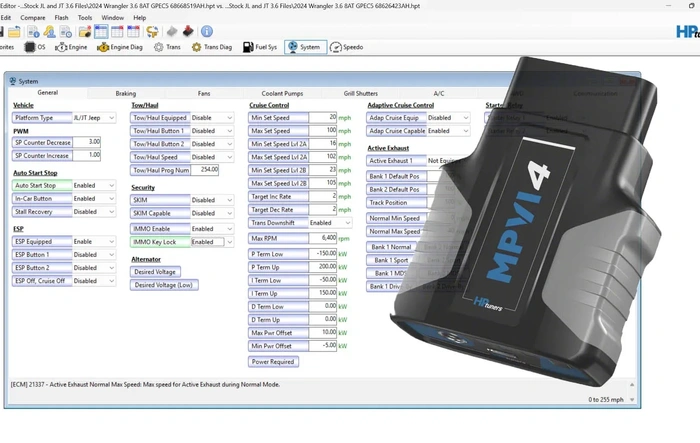Screen dimensions: 700x443
Task: Switch to the Grill Shutters tab
Action: pyautogui.click(x=361, y=93)
